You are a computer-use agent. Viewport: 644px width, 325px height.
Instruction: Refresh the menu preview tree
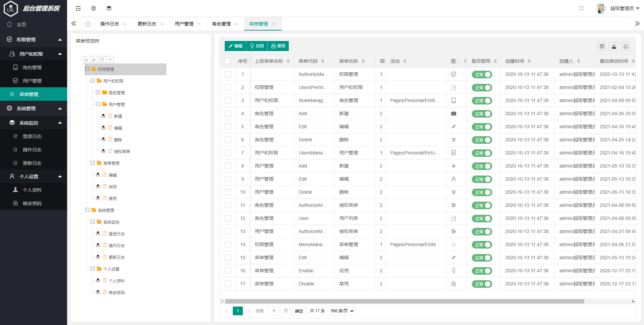click(102, 59)
